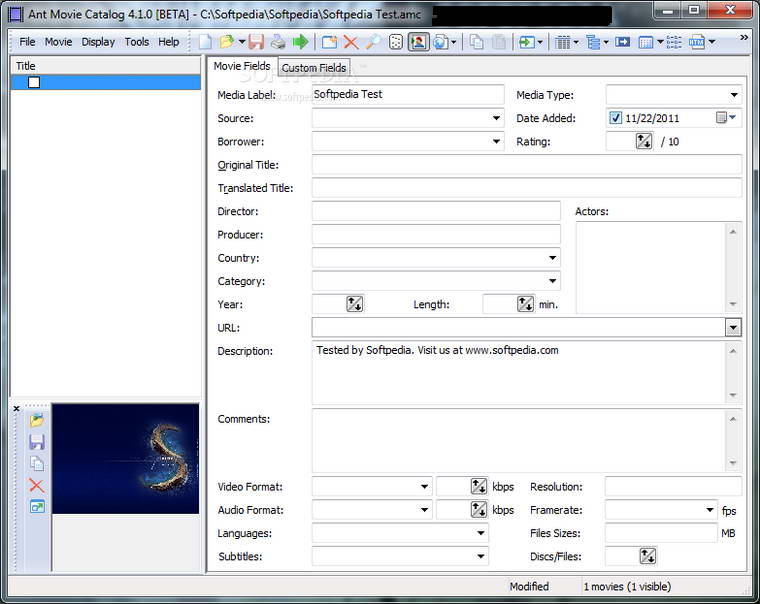Select the Movie Fields tab
The width and height of the screenshot is (760, 604).
coord(242,66)
